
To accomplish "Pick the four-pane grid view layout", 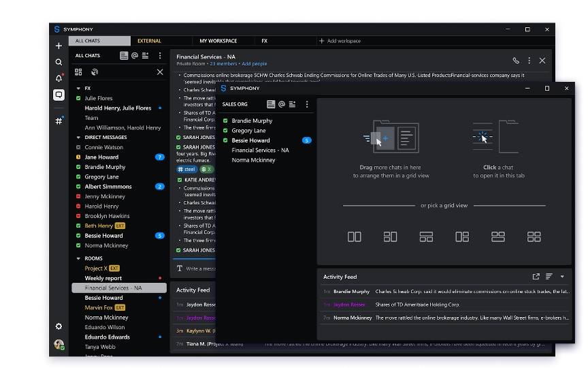I will (x=534, y=237).
